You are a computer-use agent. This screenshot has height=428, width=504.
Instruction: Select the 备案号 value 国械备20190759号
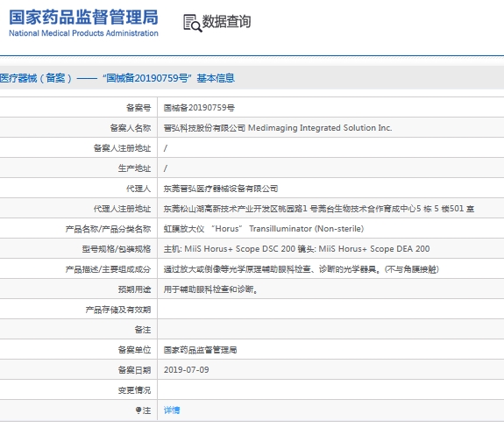click(x=199, y=108)
